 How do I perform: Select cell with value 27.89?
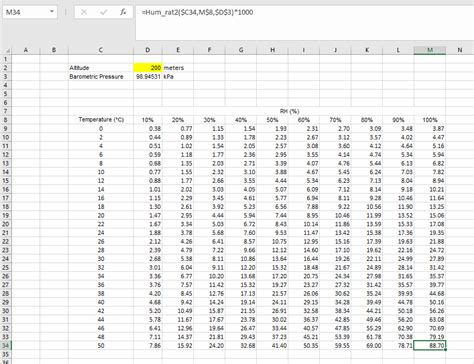pyautogui.click(x=430, y=259)
